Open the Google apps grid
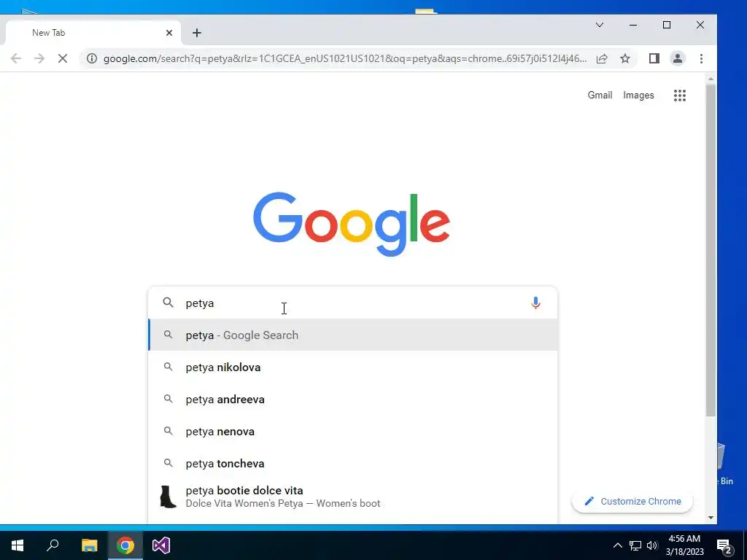This screenshot has height=560, width=747. coord(680,96)
